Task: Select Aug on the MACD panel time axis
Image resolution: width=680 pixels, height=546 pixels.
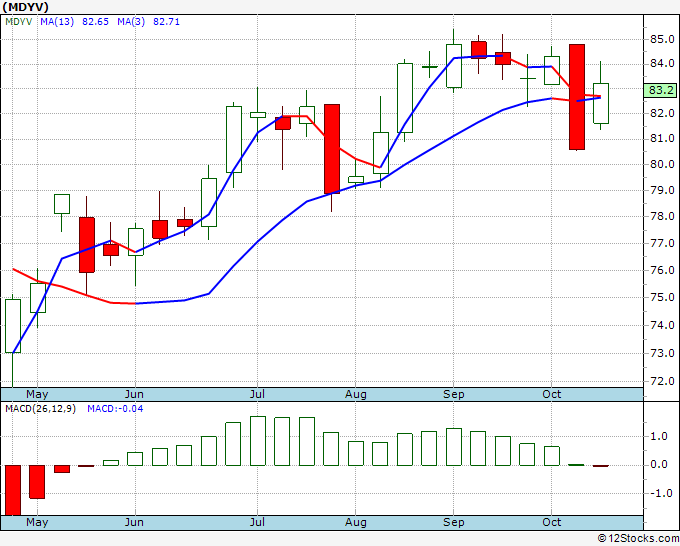Action: click(x=356, y=522)
